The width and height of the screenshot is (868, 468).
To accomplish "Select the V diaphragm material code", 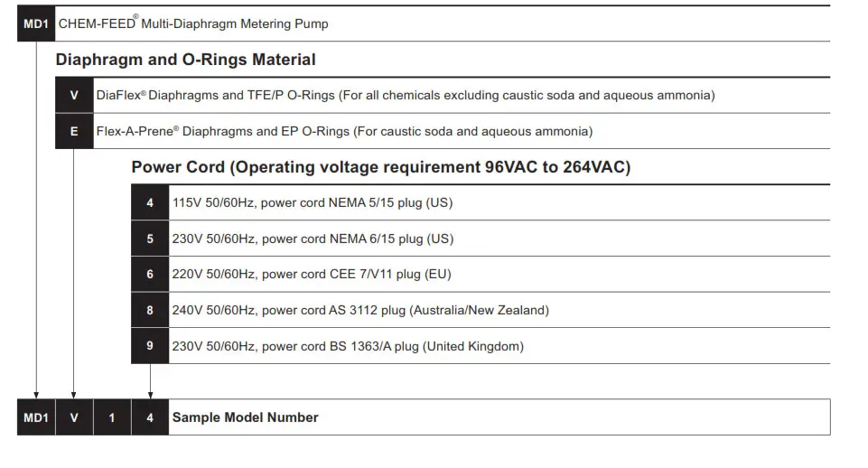I will (x=74, y=95).
